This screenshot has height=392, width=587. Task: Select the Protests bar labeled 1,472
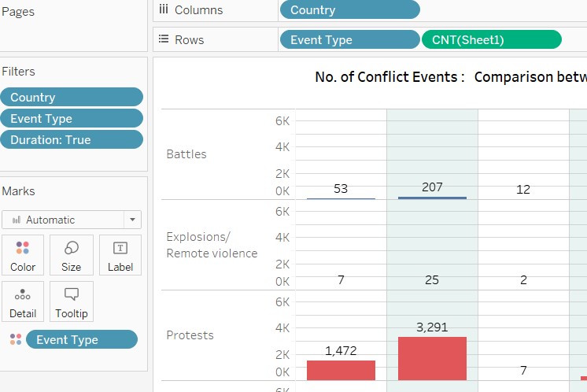click(x=341, y=370)
